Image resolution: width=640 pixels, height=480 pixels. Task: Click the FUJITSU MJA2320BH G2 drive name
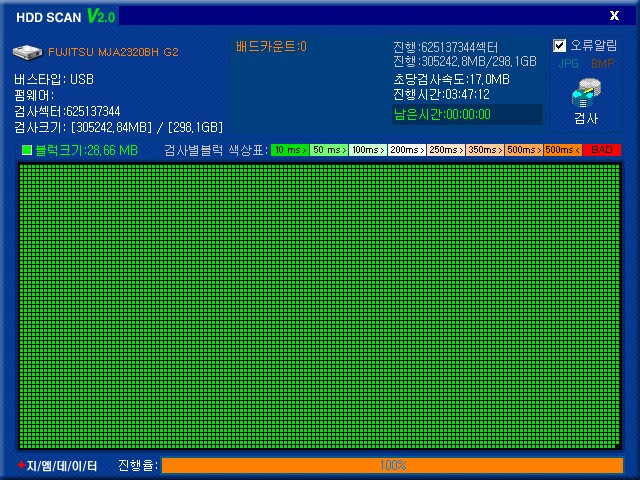113,52
